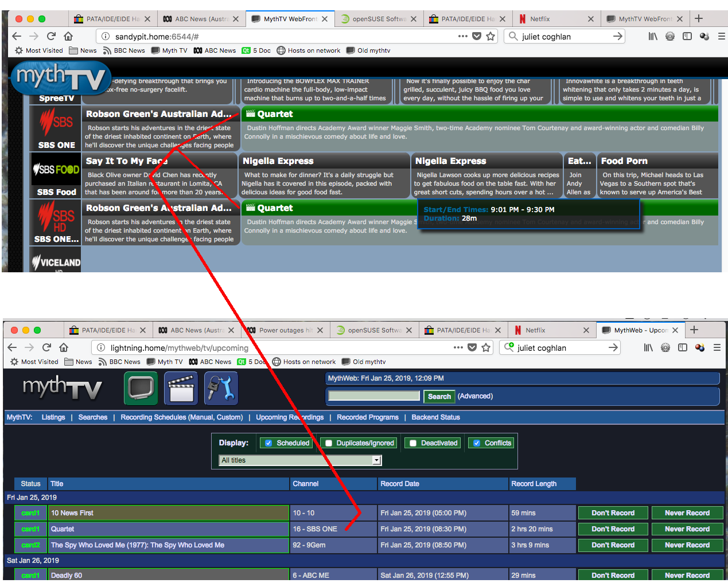Show the library icon in top browser window
The image size is (728, 587).
click(x=653, y=36)
